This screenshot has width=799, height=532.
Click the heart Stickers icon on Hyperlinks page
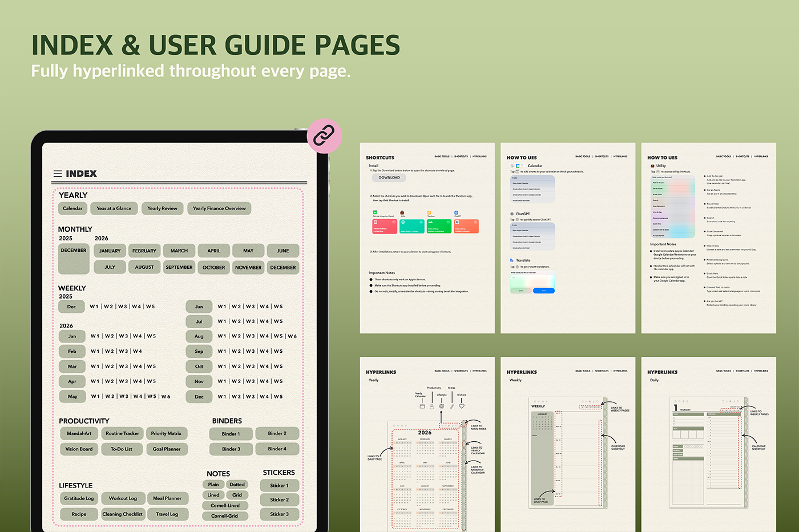tap(462, 406)
